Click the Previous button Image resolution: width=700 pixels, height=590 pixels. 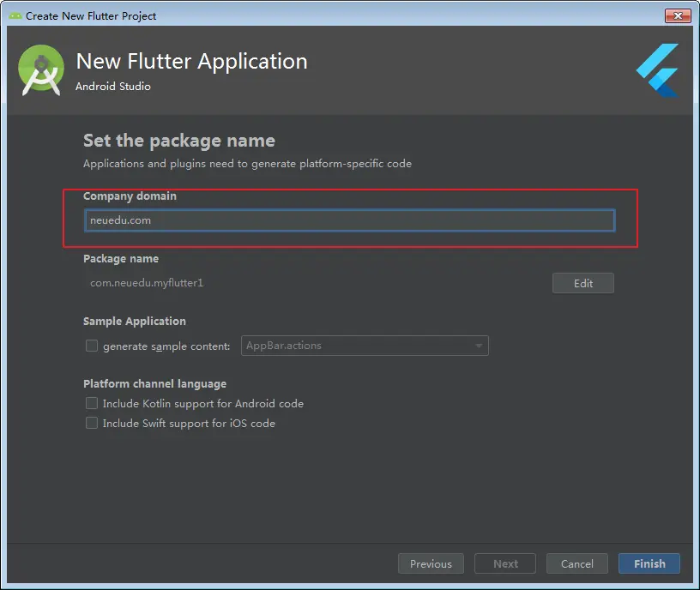click(431, 563)
